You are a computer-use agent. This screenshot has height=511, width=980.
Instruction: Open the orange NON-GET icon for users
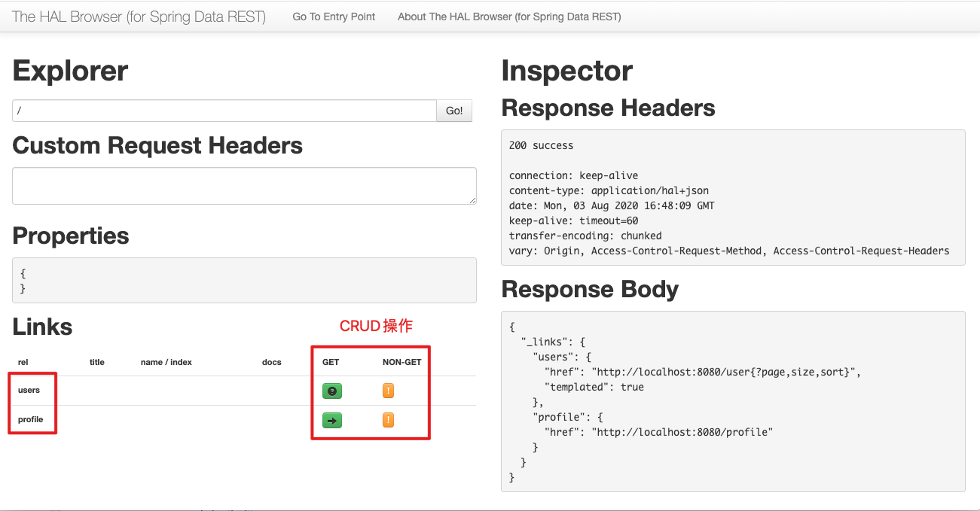click(387, 391)
